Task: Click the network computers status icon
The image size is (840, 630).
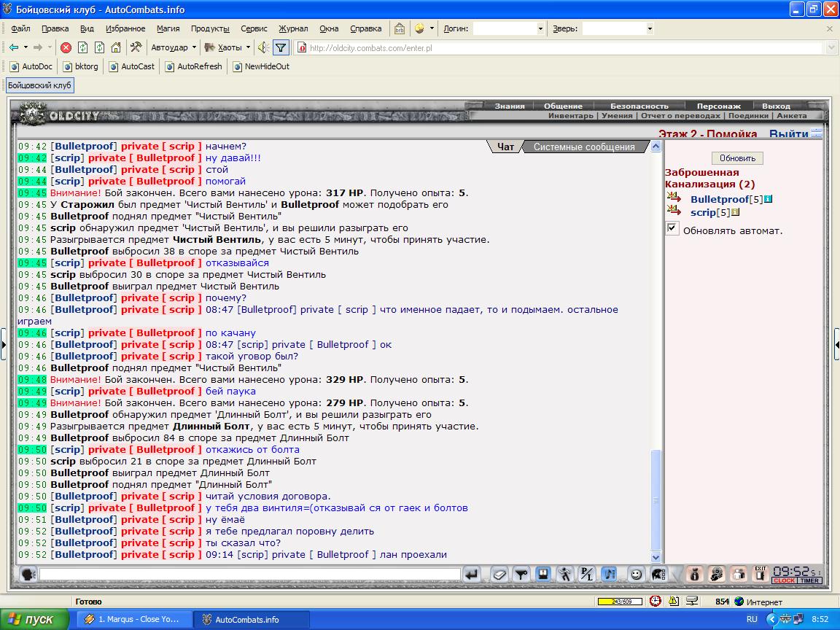Action: tap(692, 601)
